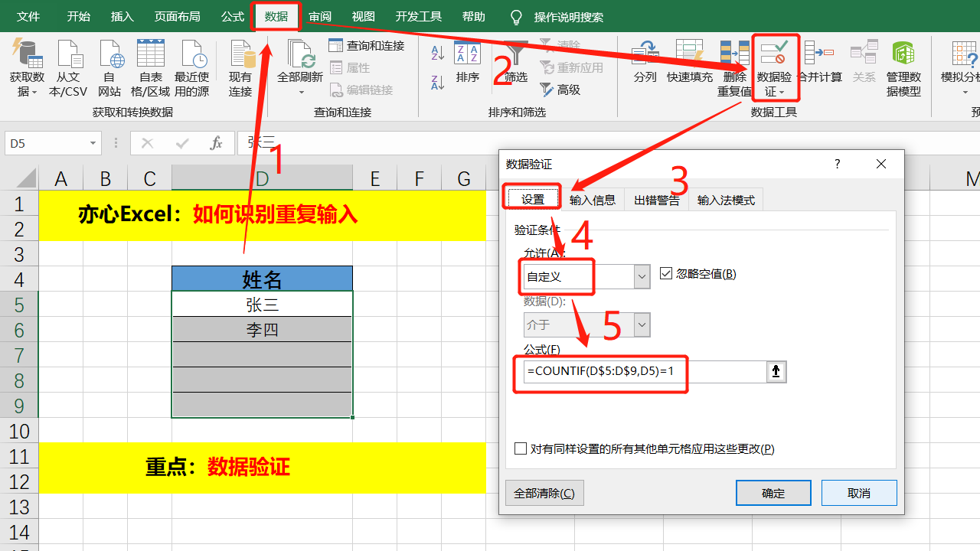Open the 帮助 Help tab
The width and height of the screenshot is (980, 551).
point(474,17)
